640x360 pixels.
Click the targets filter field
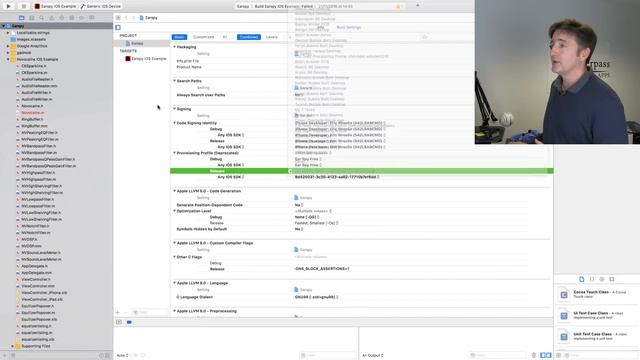pos(149,313)
